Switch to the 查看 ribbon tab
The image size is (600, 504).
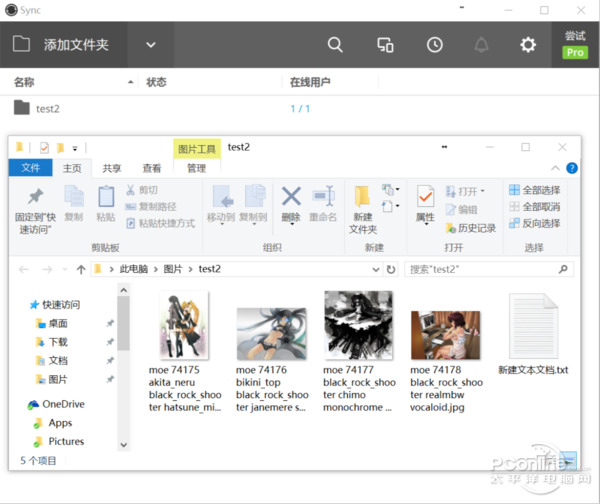(x=152, y=168)
